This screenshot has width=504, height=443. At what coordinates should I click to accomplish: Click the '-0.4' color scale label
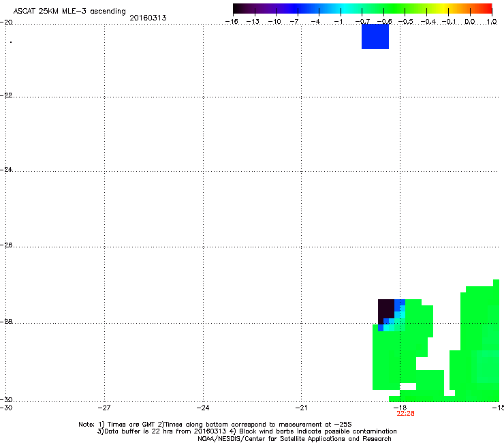point(428,22)
